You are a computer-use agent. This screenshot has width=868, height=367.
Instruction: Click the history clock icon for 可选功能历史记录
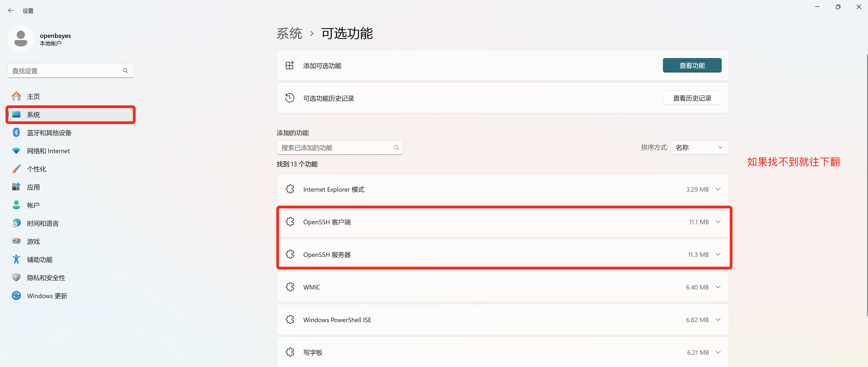(x=290, y=98)
